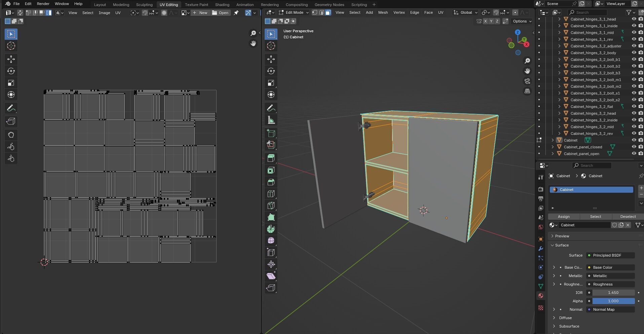Click the Assign material button
The image size is (644, 334).
point(564,217)
